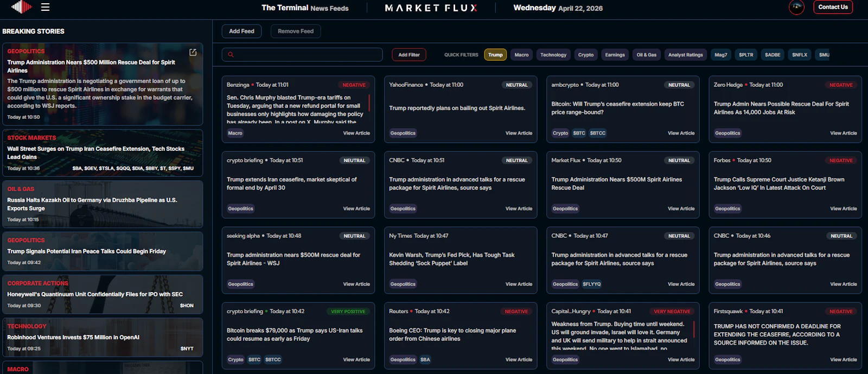Image resolution: width=868 pixels, height=374 pixels.
Task: View Article for Zero Hedge Spirit card
Action: [x=843, y=133]
